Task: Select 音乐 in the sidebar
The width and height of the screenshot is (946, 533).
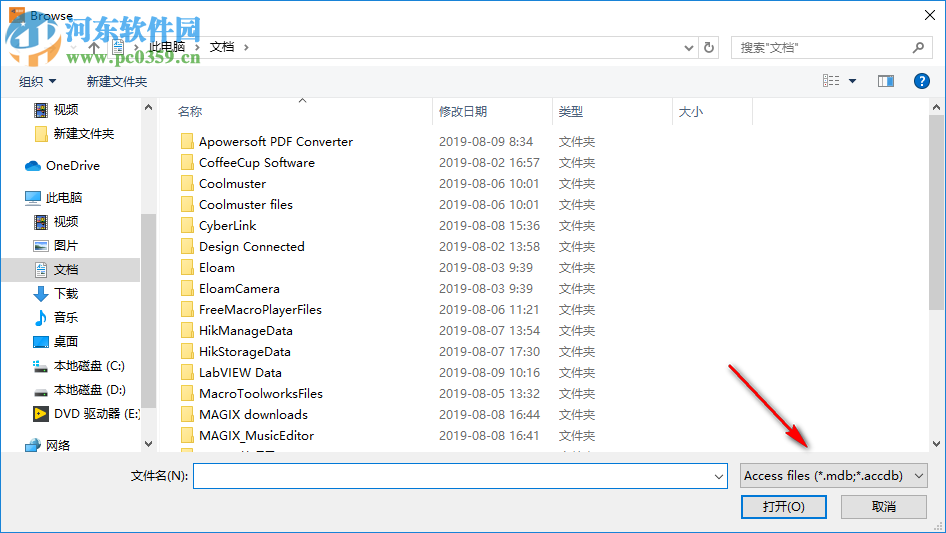Action: click(65, 318)
